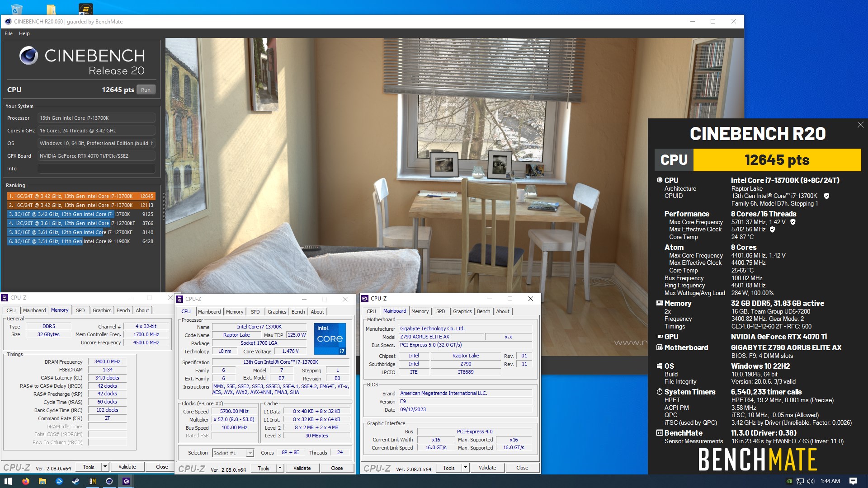Select the Recycle Bin desktop icon
The image size is (868, 488).
pos(17,9)
